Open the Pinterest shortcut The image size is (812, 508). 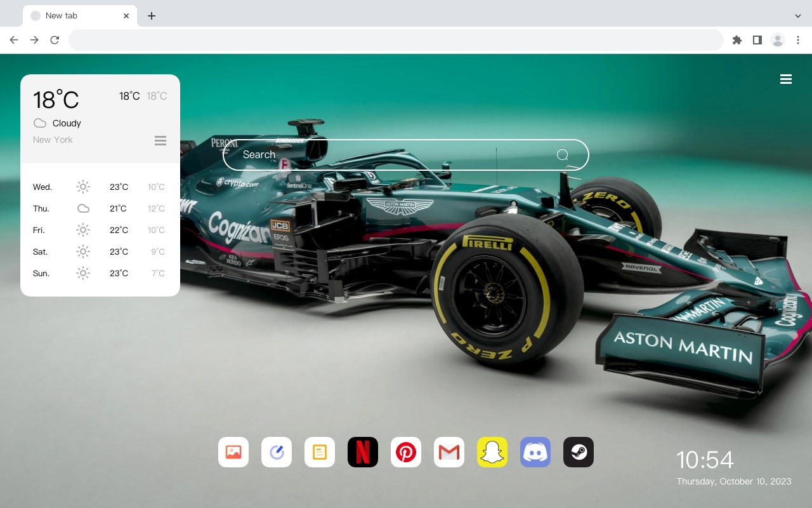pyautogui.click(x=406, y=452)
